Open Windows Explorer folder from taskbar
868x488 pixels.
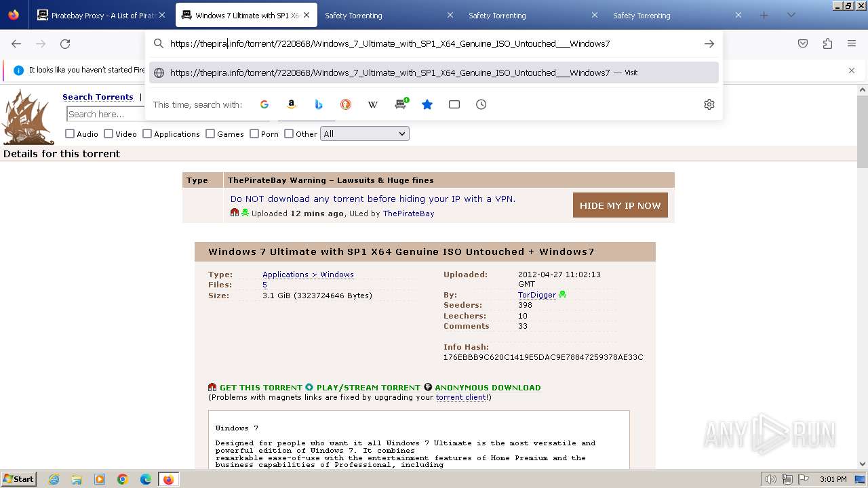click(x=77, y=479)
